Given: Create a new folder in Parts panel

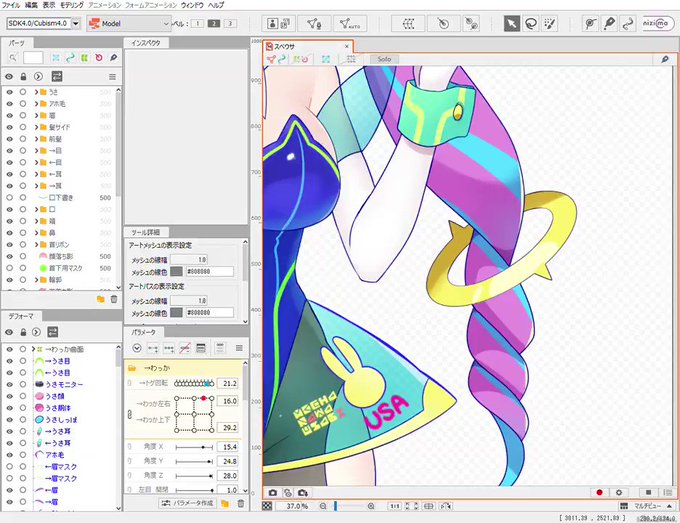Looking at the screenshot, I should pyautogui.click(x=101, y=299).
